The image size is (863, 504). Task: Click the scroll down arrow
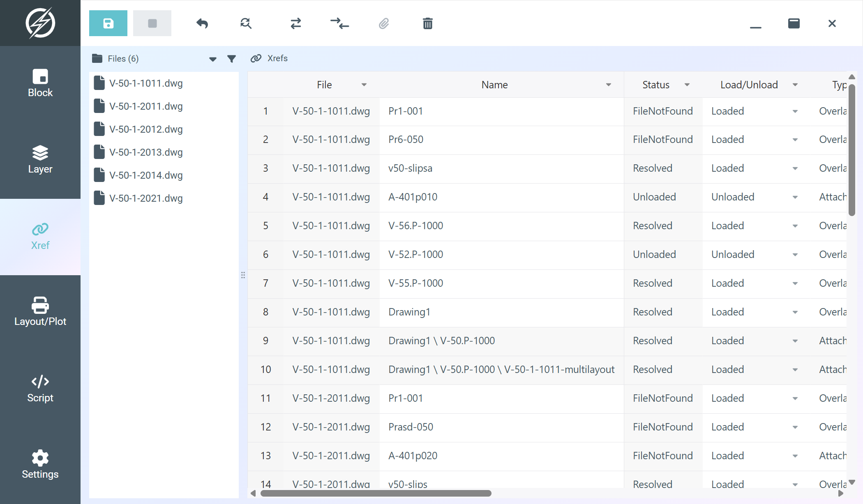click(x=852, y=482)
